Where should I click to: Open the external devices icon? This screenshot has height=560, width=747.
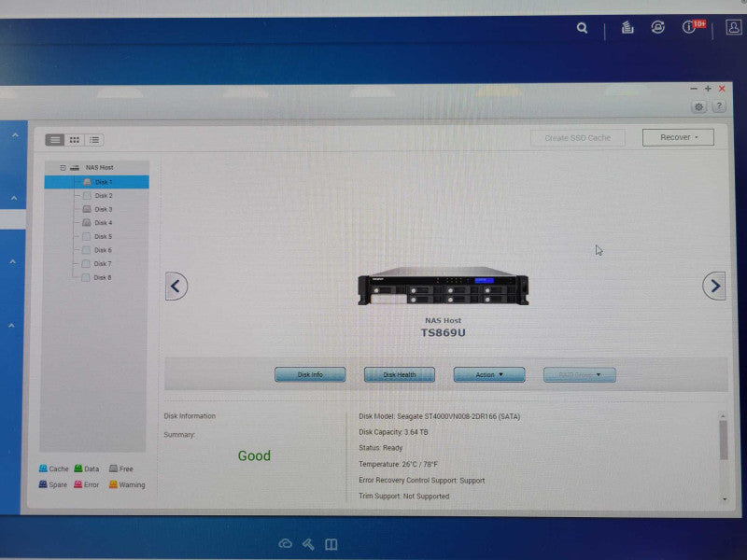pos(658,27)
